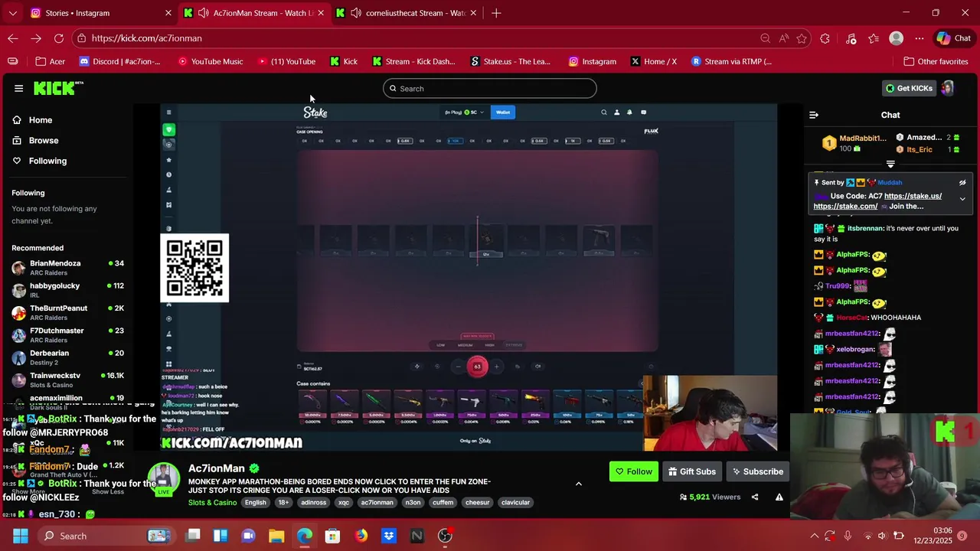980x551 pixels.
Task: Open browser Extensions icon
Action: [825, 38]
